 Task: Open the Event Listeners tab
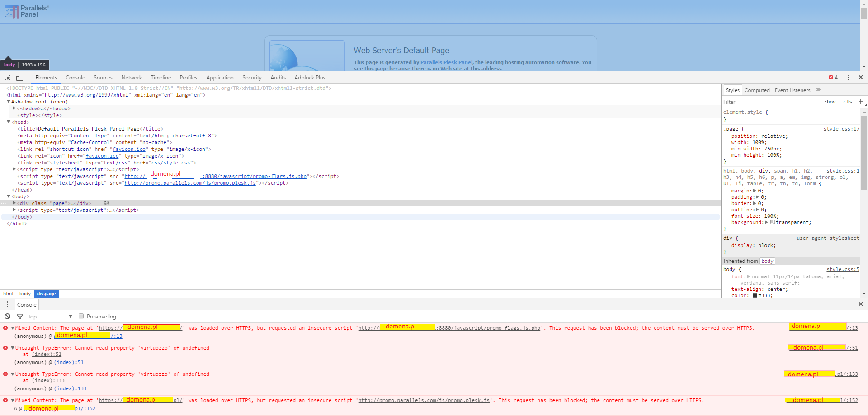(x=793, y=90)
